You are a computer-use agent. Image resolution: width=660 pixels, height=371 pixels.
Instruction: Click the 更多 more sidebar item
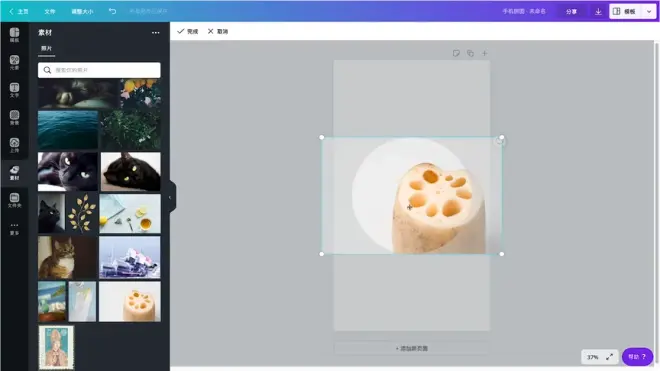coord(14,228)
